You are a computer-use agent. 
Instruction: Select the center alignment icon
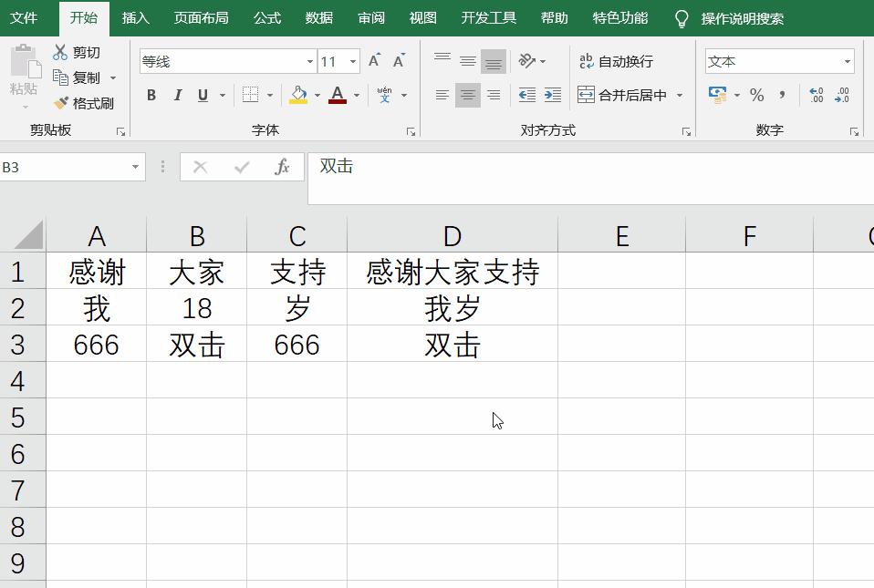467,95
